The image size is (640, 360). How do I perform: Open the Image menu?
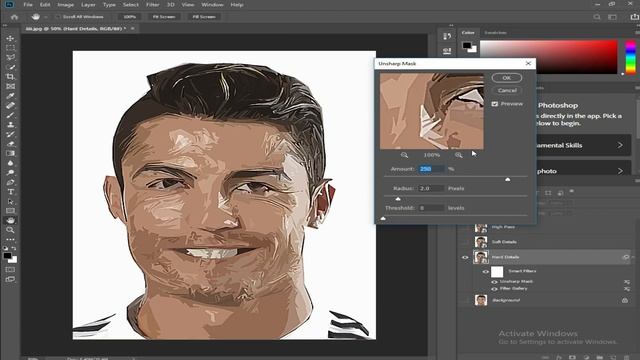pyautogui.click(x=65, y=5)
